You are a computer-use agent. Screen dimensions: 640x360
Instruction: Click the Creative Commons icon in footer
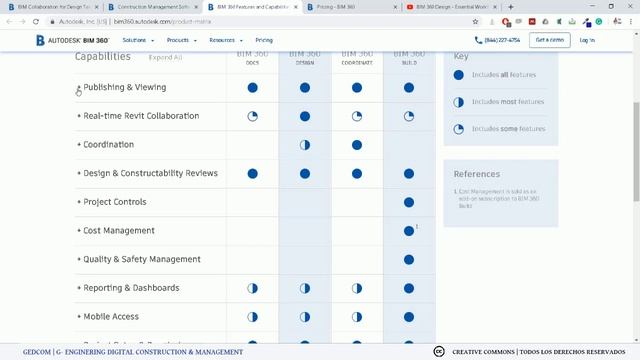click(x=439, y=351)
